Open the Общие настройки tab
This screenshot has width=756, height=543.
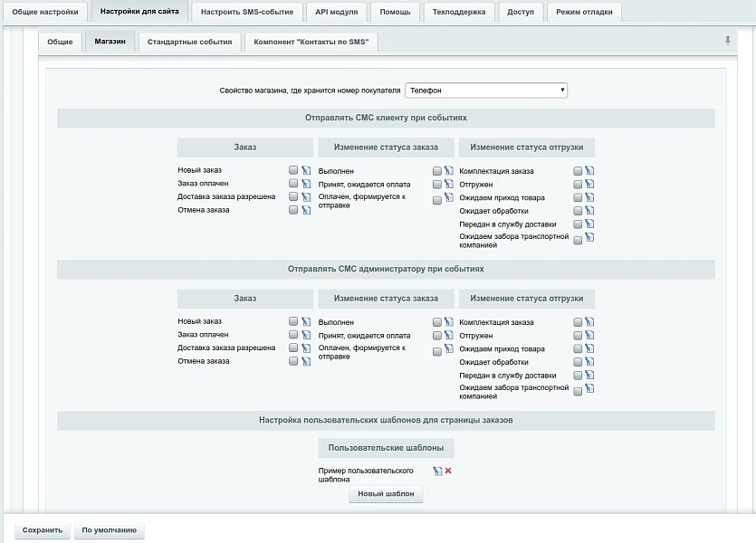point(45,12)
